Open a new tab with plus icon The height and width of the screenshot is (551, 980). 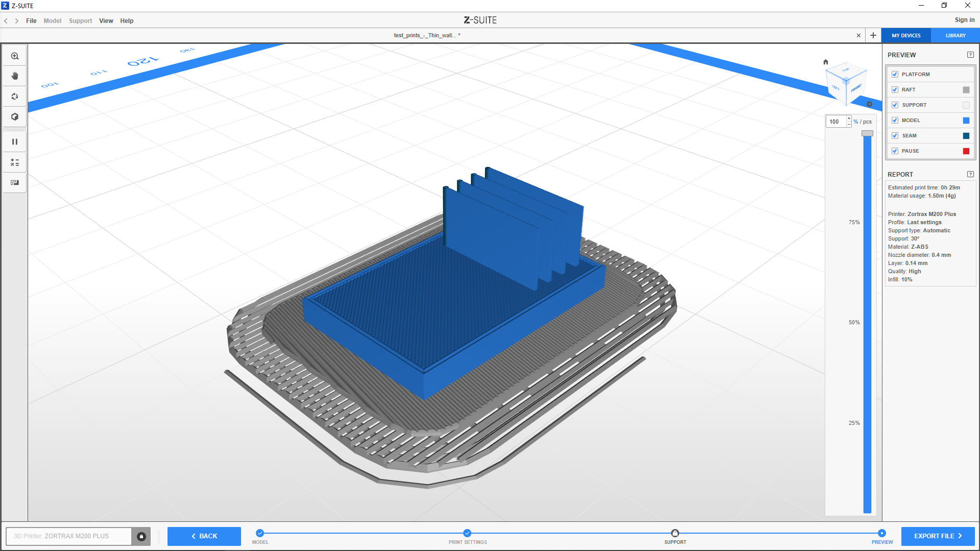point(873,35)
